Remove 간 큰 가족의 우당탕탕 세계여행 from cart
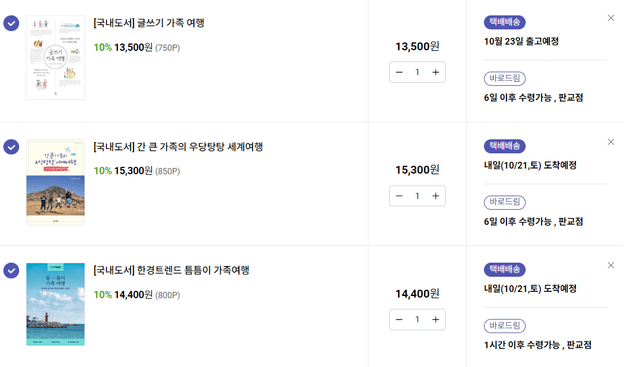The height and width of the screenshot is (367, 640). pyautogui.click(x=611, y=142)
